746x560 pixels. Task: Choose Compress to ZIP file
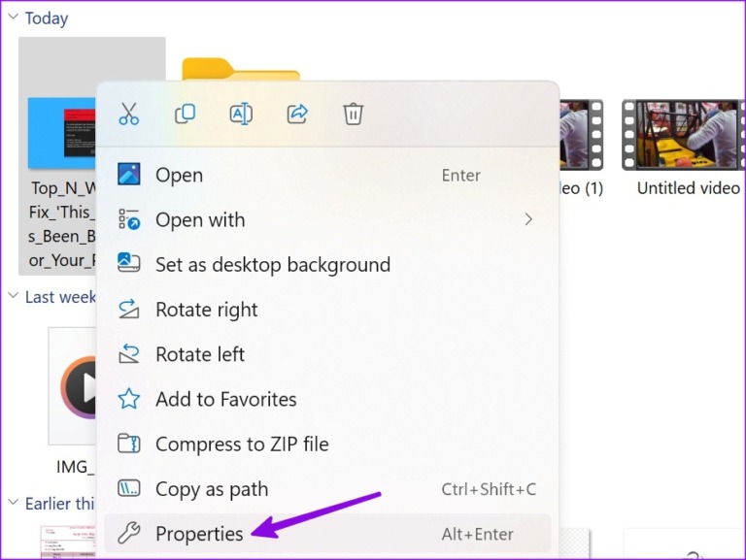pyautogui.click(x=242, y=445)
